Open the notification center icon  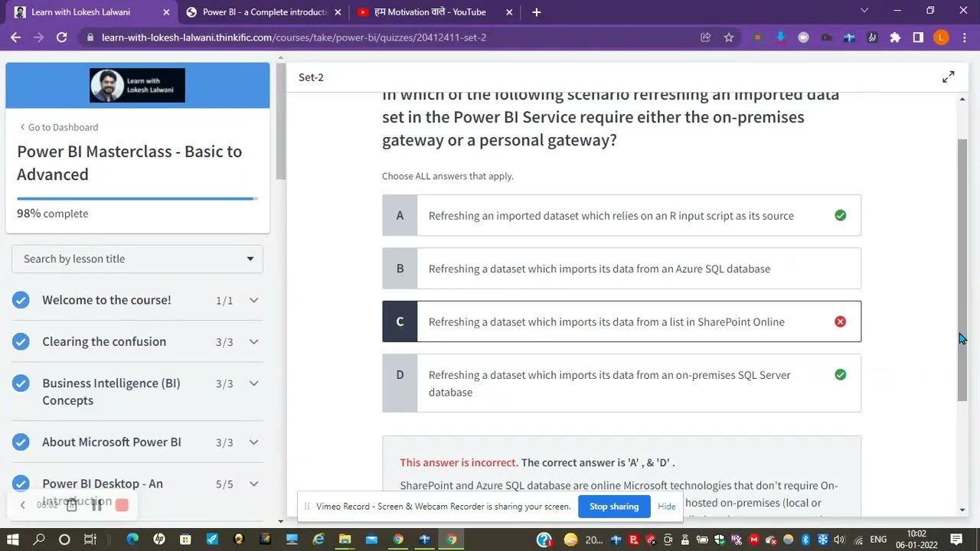pos(956,540)
